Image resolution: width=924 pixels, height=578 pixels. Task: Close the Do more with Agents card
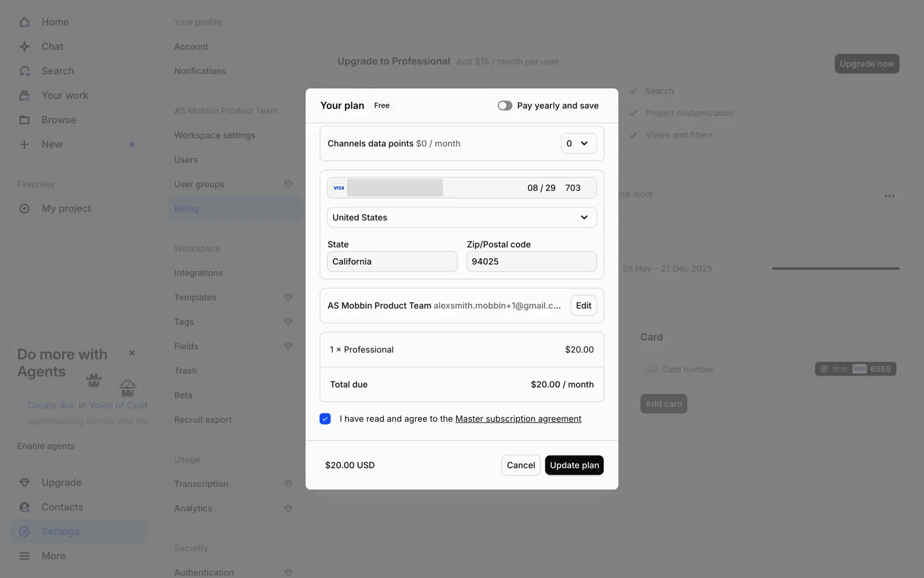[132, 353]
